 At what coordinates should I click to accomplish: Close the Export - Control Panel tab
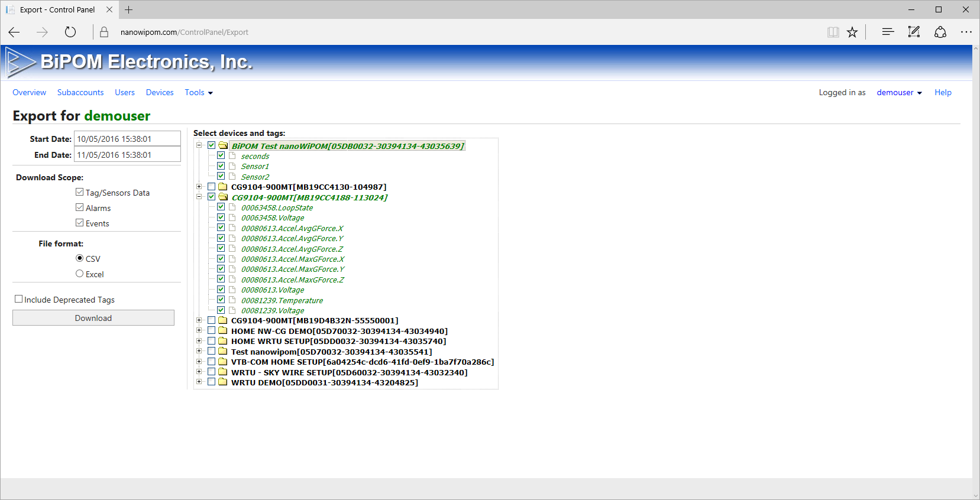coord(109,9)
